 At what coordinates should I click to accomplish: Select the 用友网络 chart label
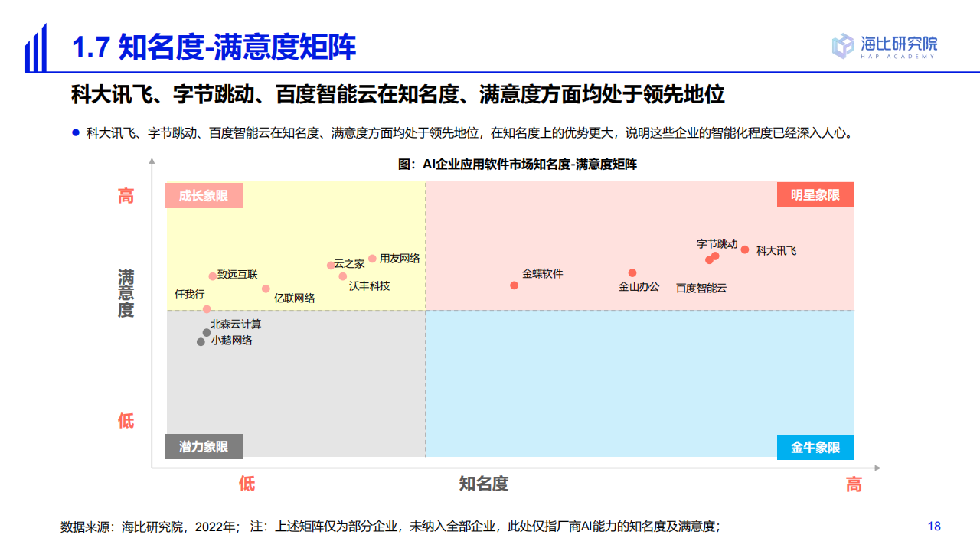click(400, 259)
